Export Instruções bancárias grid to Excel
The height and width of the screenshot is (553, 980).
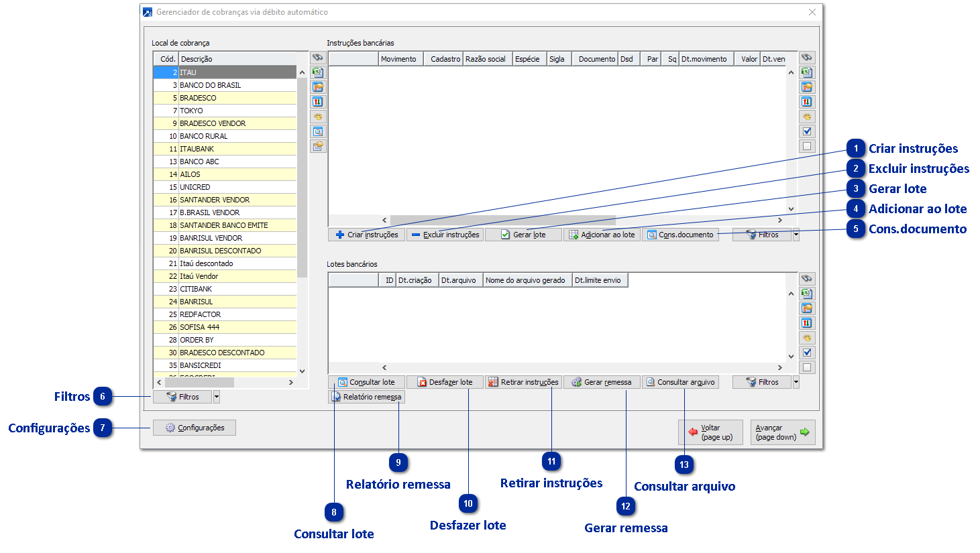(x=807, y=72)
